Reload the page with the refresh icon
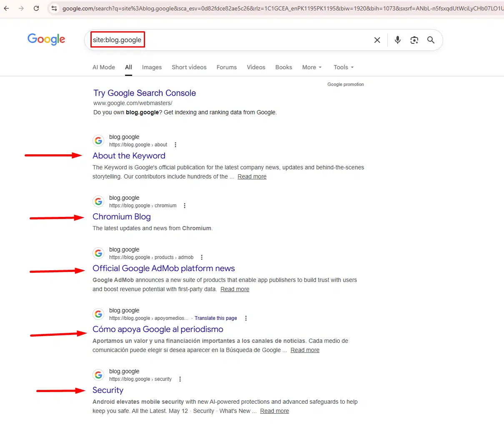The height and width of the screenshot is (425, 504). [x=36, y=8]
